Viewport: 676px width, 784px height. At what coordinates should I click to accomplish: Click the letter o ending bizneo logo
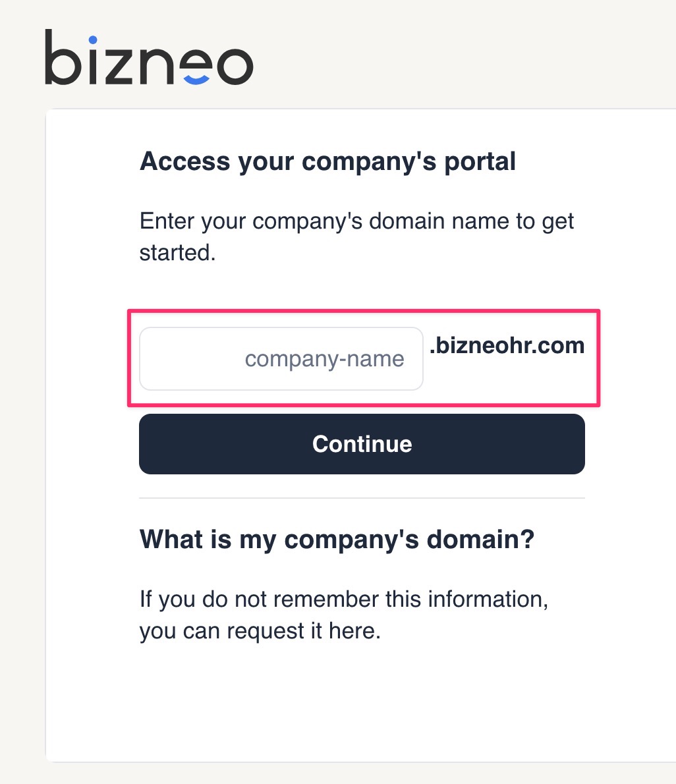click(235, 66)
